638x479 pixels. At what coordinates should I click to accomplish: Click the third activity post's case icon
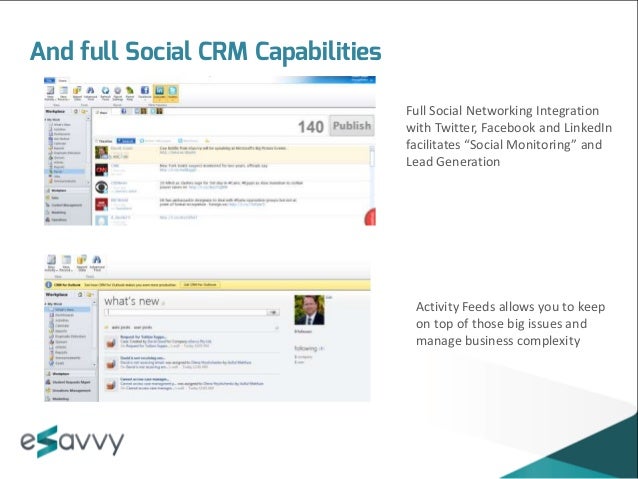(x=110, y=385)
